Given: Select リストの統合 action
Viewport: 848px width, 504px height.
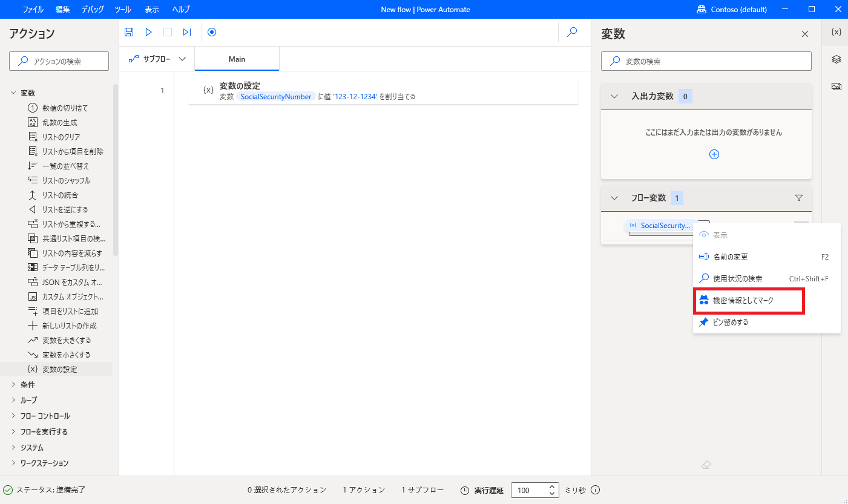Looking at the screenshot, I should [x=53, y=195].
